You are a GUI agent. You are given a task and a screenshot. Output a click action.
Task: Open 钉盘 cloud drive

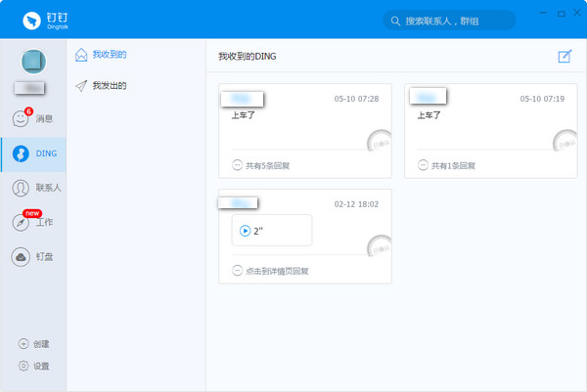tap(22, 256)
